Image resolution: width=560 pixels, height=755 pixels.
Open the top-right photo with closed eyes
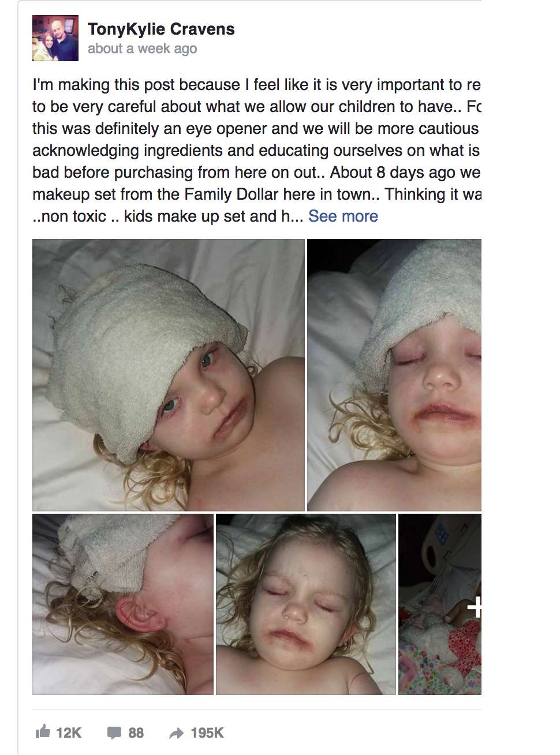coord(394,375)
